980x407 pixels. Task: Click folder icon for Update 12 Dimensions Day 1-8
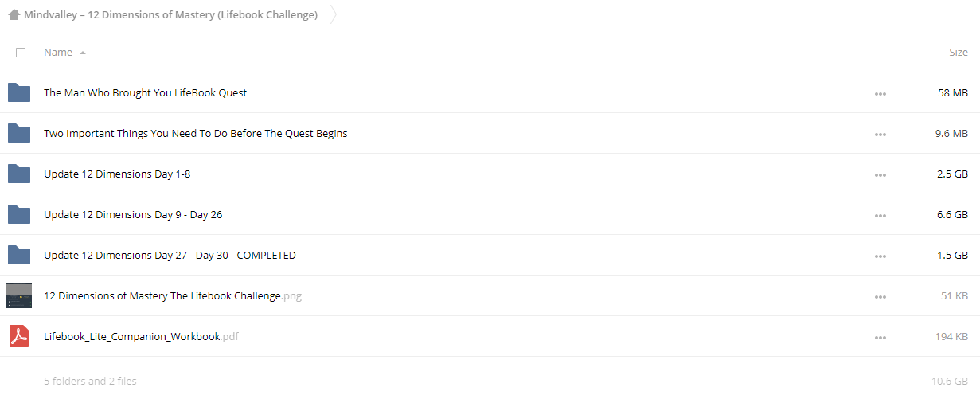[19, 174]
